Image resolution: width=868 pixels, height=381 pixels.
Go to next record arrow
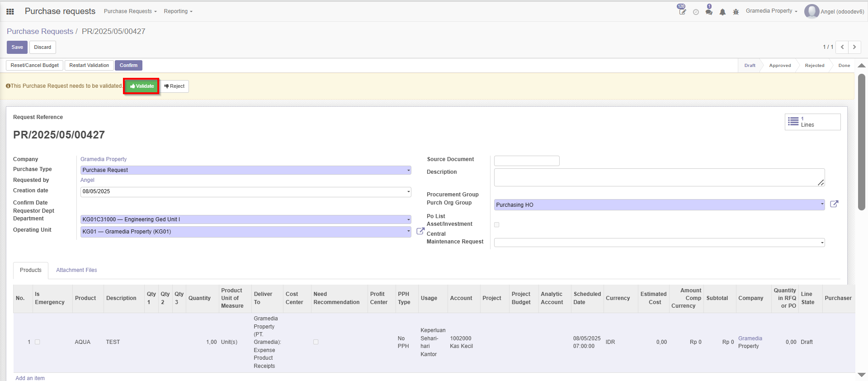click(854, 47)
